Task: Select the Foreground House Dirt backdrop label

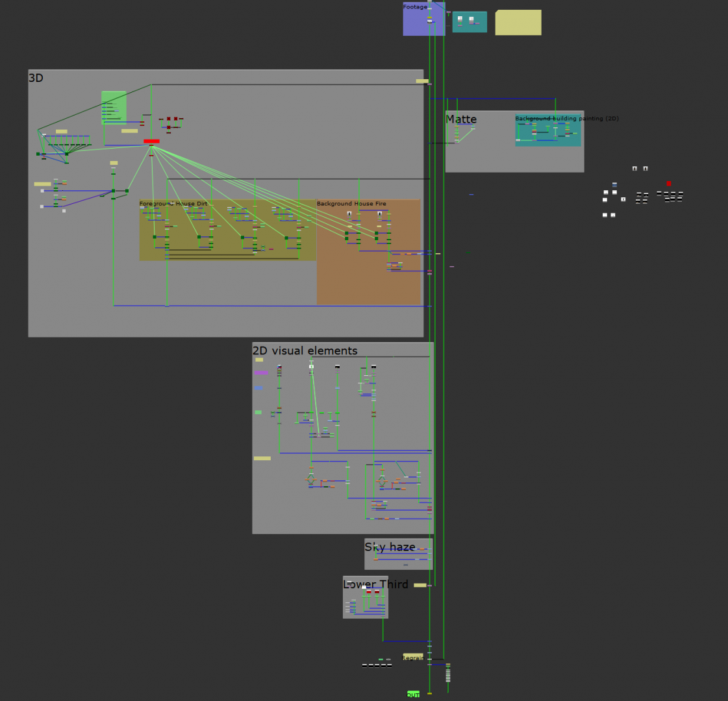Action: [173, 204]
